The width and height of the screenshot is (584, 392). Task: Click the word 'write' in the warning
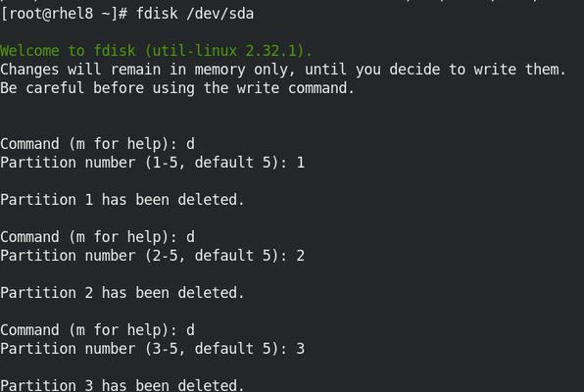[258, 88]
